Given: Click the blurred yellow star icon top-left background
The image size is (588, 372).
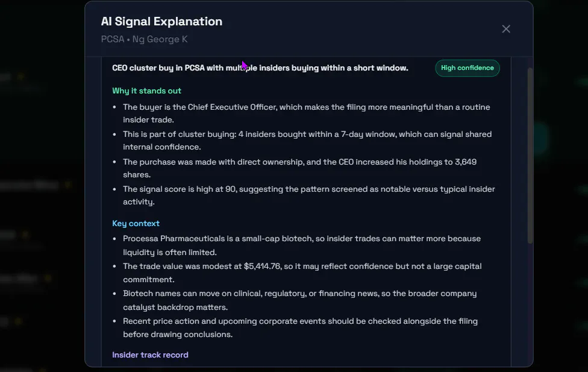Looking at the screenshot, I should tap(20, 77).
